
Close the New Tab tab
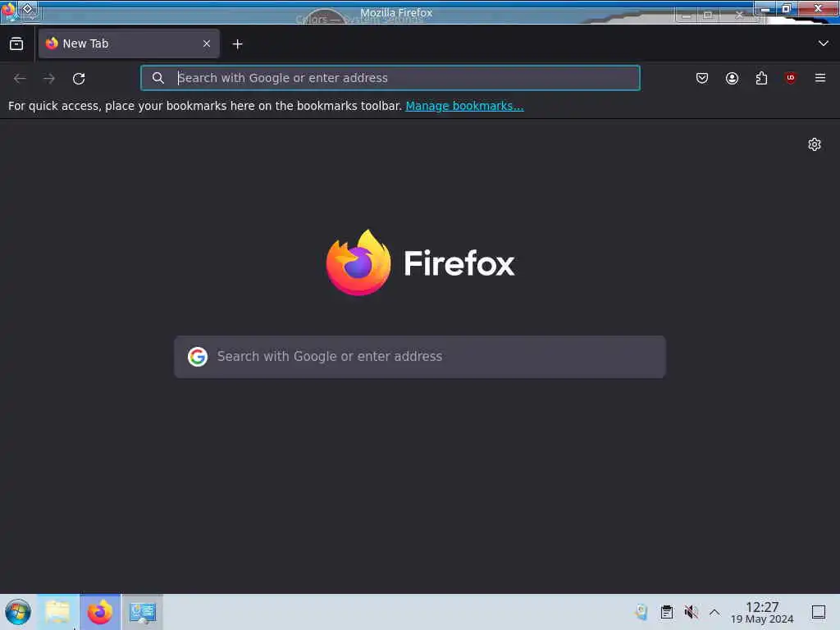207,43
